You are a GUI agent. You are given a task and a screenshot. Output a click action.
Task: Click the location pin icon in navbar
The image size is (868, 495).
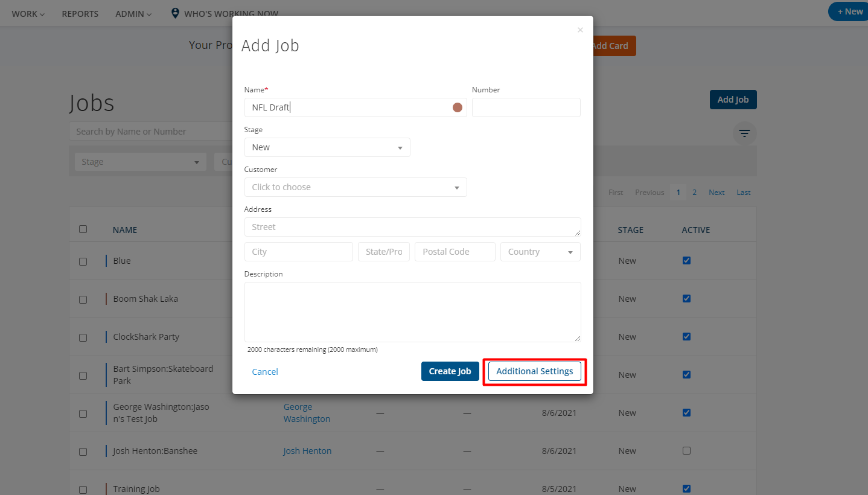coord(175,13)
